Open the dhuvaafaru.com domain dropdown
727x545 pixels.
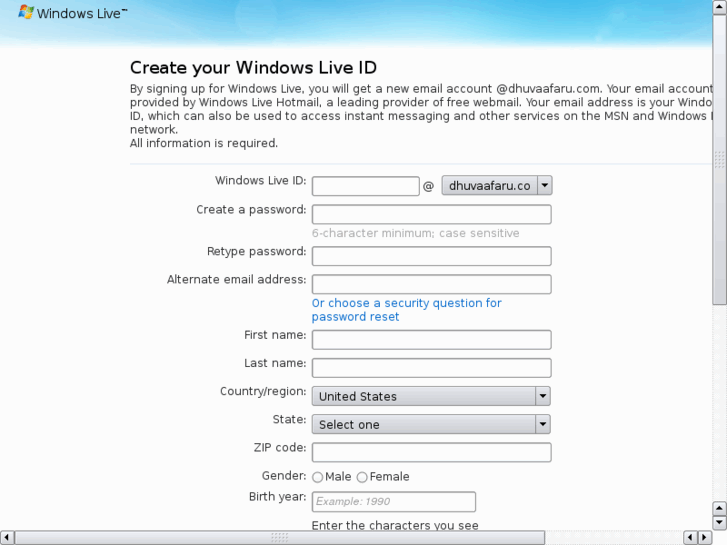click(x=497, y=186)
